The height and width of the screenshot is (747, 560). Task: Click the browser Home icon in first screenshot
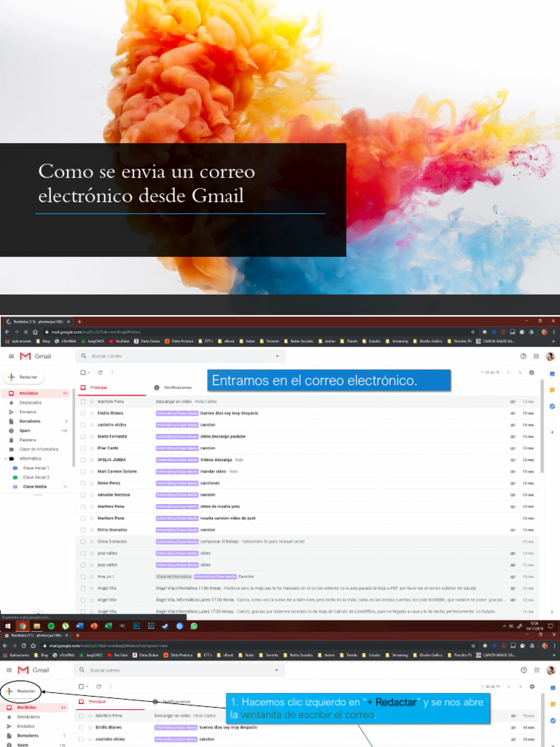35,332
